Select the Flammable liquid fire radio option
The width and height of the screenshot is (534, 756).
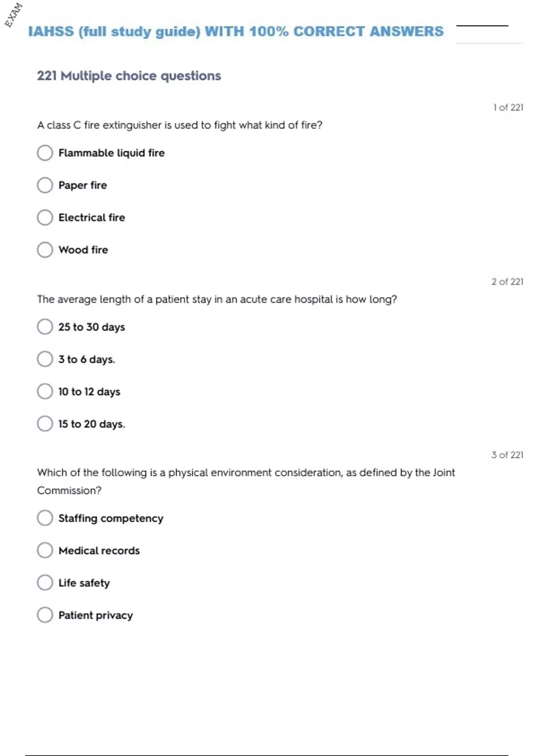click(x=45, y=153)
